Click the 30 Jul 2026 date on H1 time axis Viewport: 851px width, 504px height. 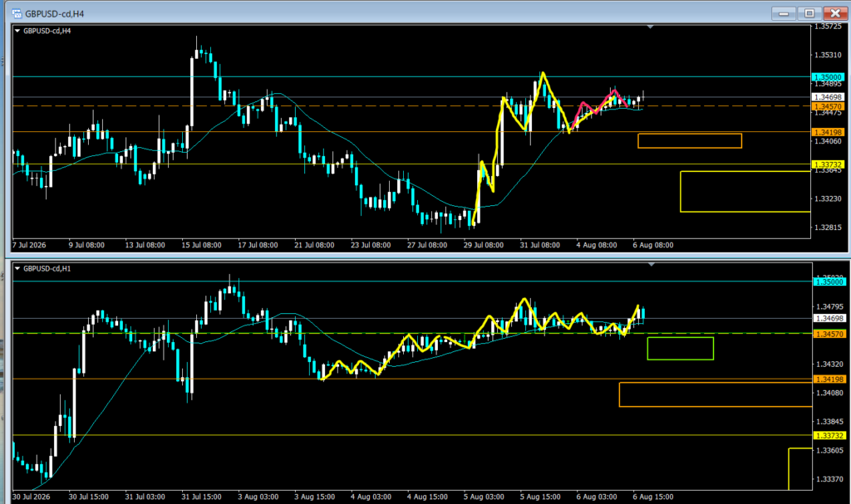pyautogui.click(x=31, y=497)
